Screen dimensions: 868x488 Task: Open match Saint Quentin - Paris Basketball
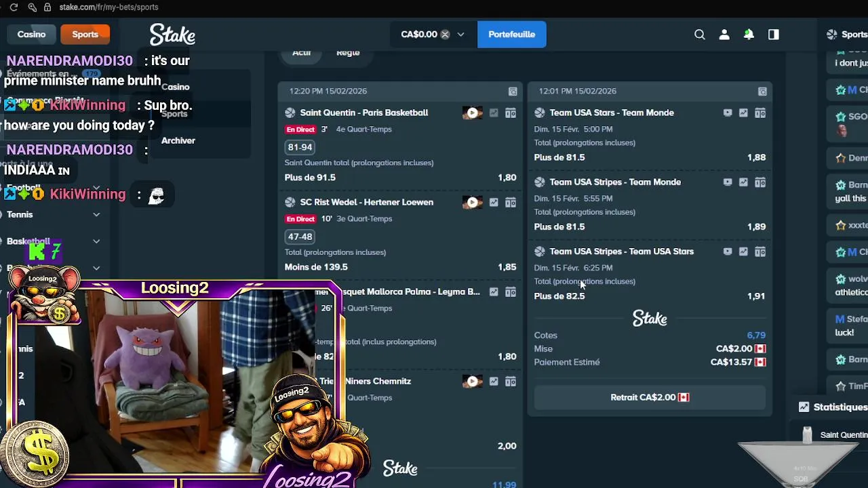pyautogui.click(x=364, y=113)
